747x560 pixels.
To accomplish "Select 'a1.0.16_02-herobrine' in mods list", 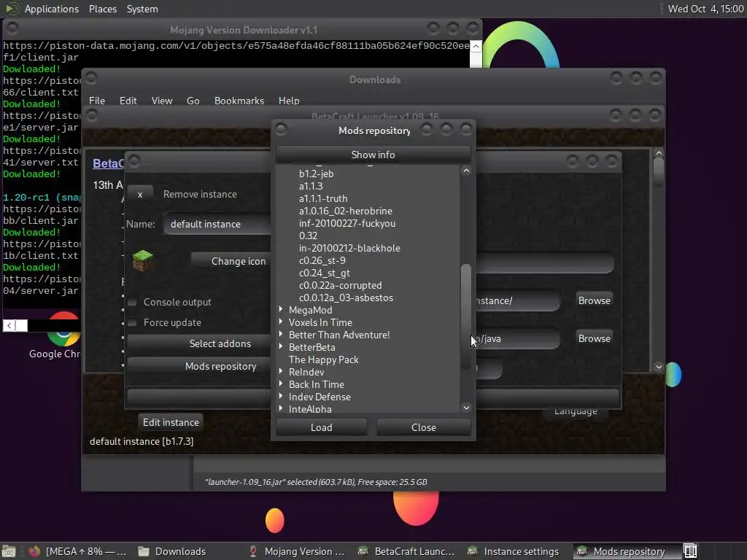I will [345, 211].
